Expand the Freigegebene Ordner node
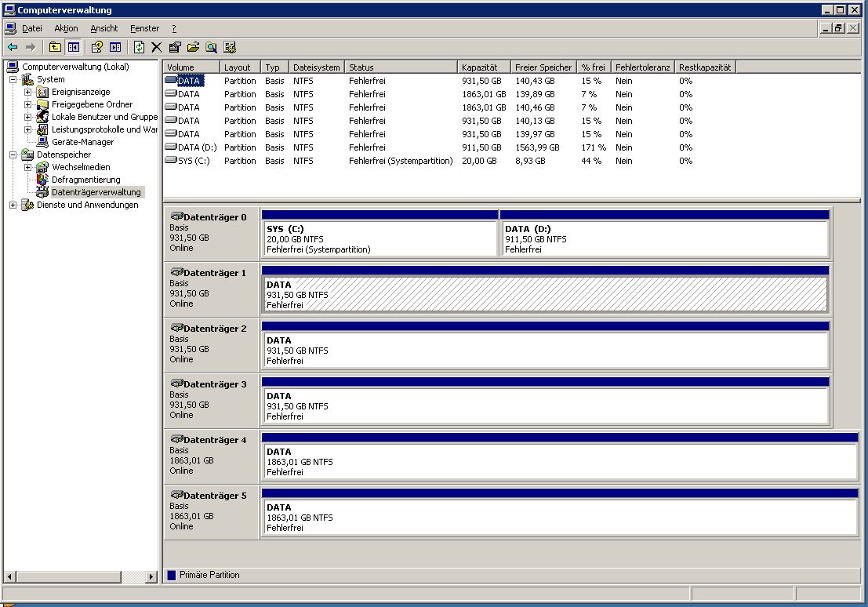Image resolution: width=868 pixels, height=607 pixels. (27, 104)
